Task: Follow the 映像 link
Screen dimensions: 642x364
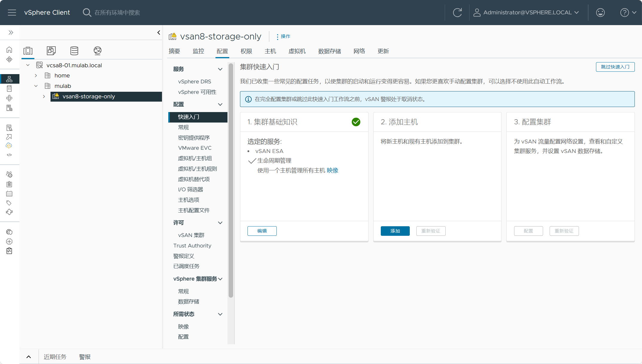Action: (332, 170)
